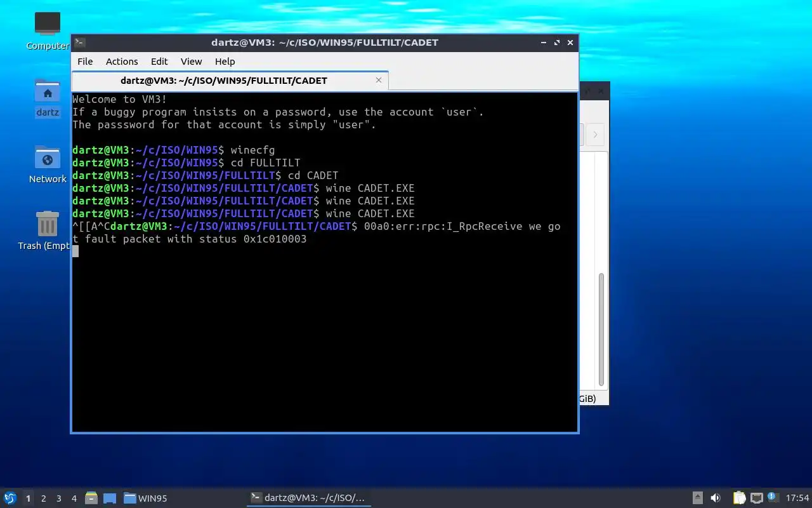
Task: Click the scrollbar of background file manager
Action: (601, 330)
